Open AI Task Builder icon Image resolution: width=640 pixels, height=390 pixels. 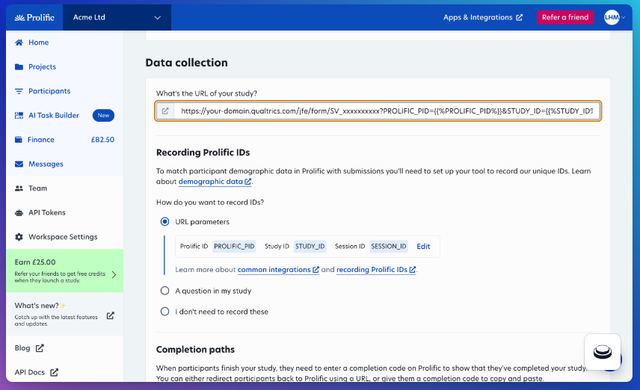[x=19, y=115]
